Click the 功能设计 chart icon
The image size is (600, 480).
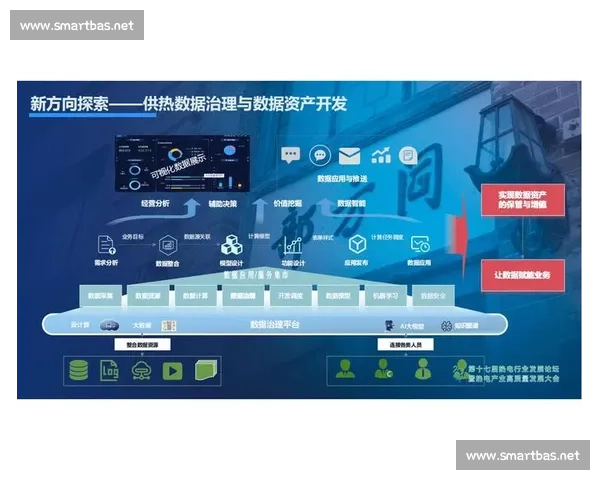293,245
